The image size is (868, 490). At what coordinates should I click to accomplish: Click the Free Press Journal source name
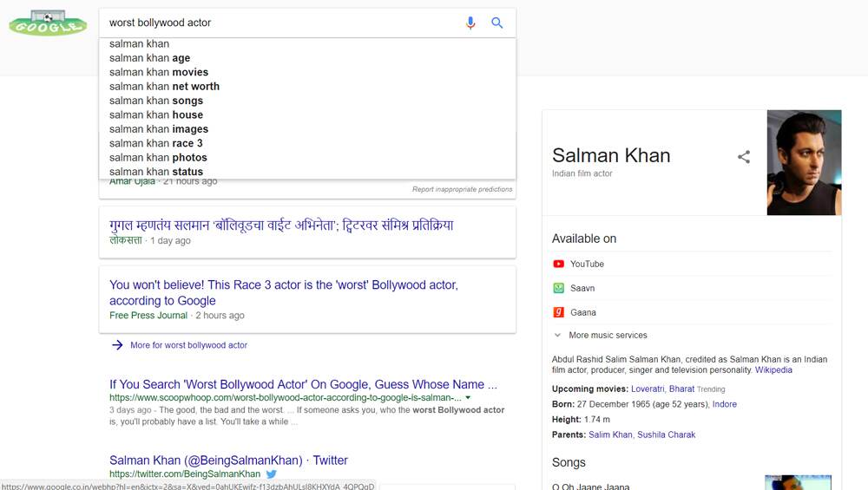coord(148,315)
